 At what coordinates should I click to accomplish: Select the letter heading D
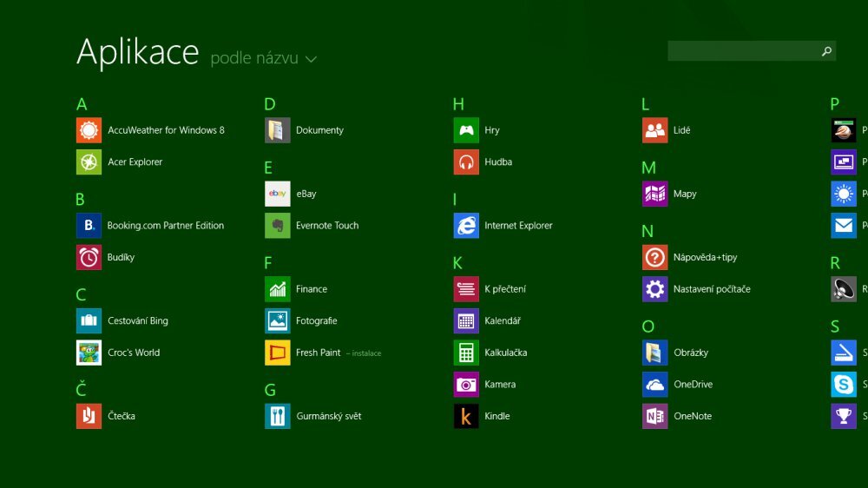(x=270, y=104)
